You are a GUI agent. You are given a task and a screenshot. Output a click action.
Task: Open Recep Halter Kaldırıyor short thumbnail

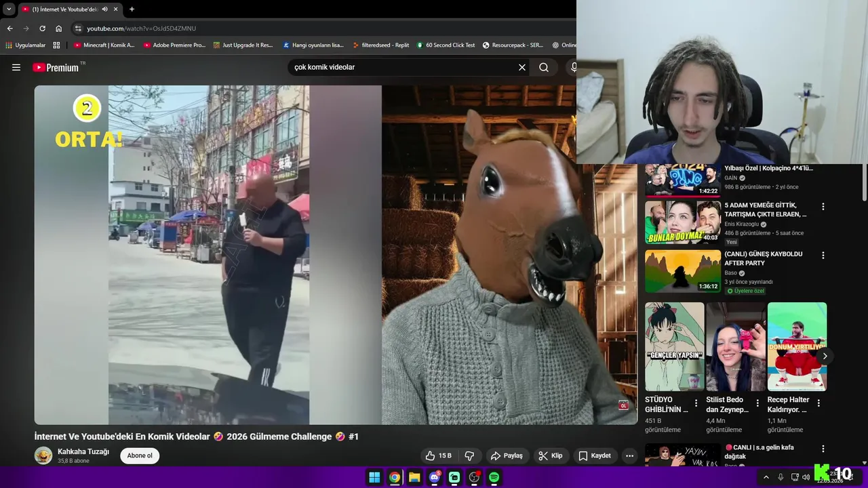point(797,346)
